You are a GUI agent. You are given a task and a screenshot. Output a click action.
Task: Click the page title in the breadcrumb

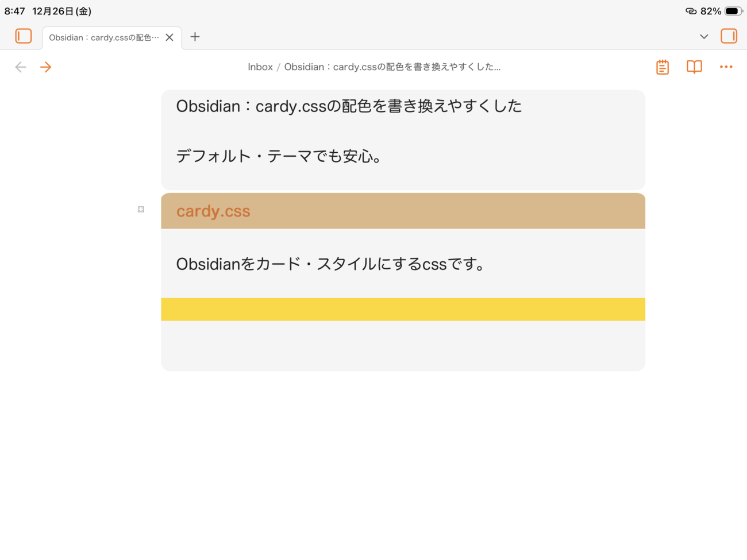tap(392, 67)
